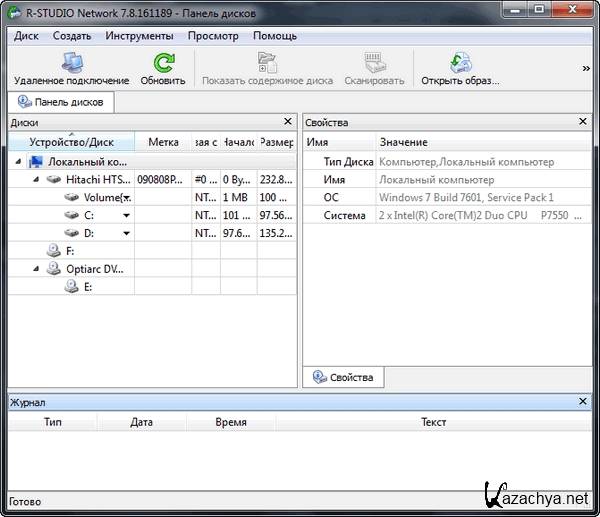Viewport: 600px width, 517px height.
Task: Open the Инструменты menu
Action: point(139,36)
